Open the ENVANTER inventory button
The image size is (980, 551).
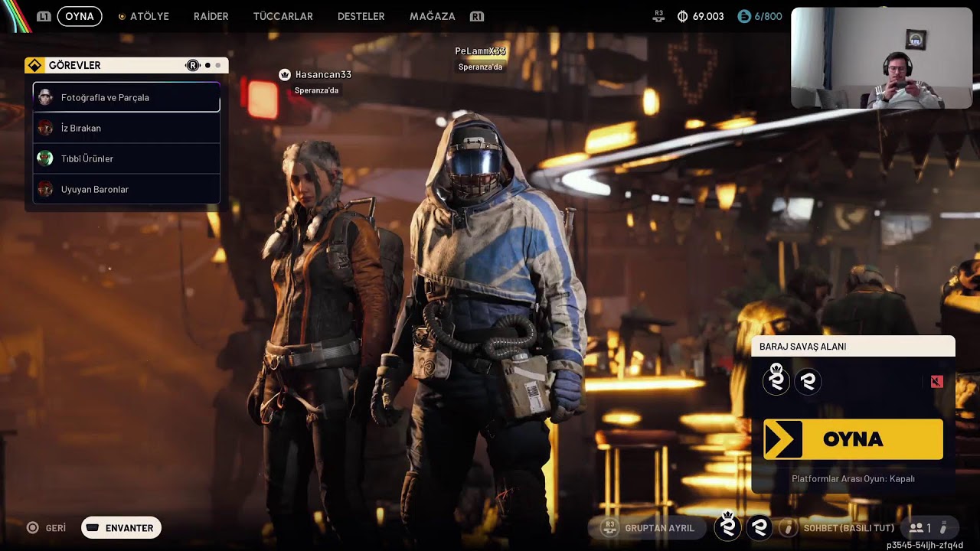[x=121, y=528]
